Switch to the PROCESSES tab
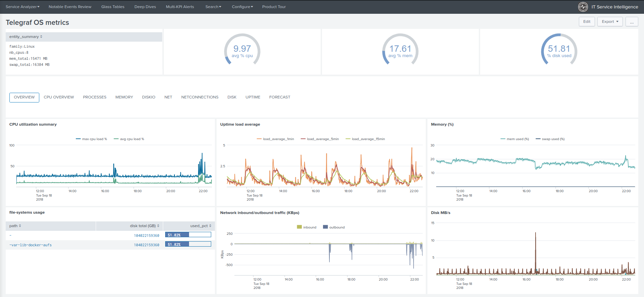The width and height of the screenshot is (644, 297). (95, 97)
